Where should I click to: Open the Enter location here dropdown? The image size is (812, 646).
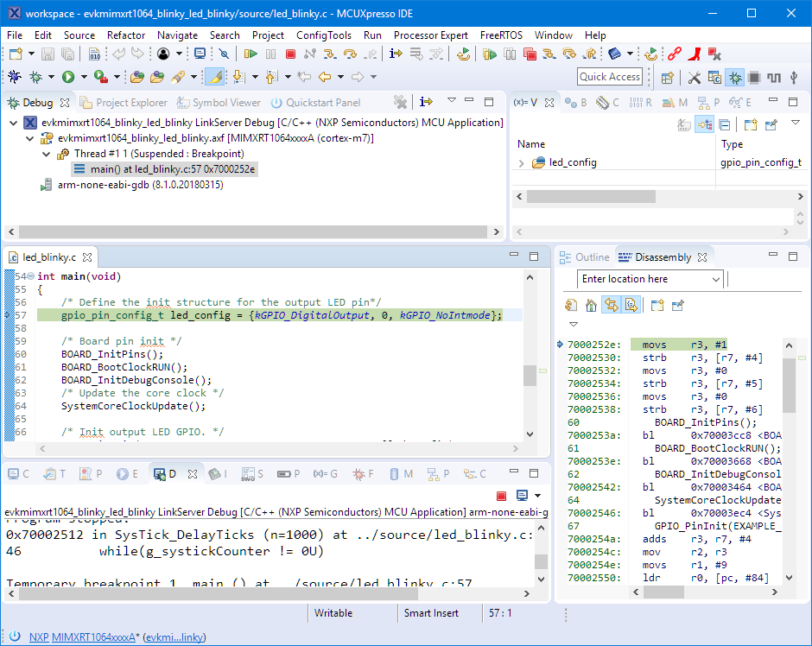715,279
